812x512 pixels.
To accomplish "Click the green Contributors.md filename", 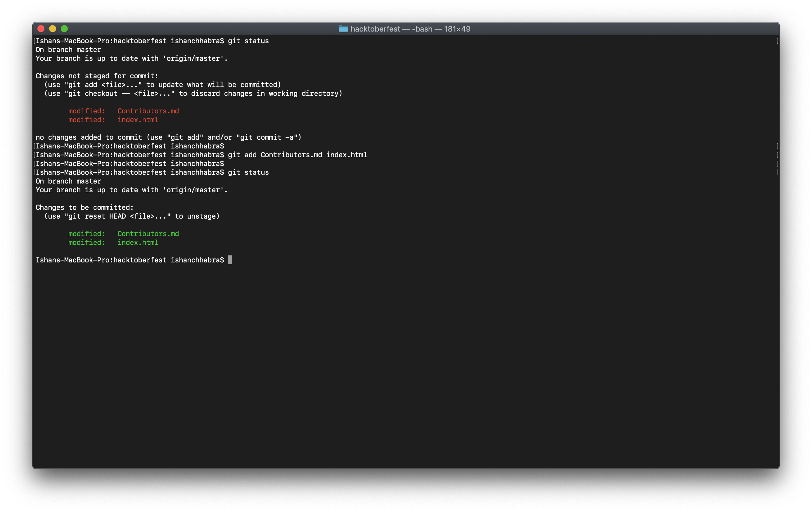I will click(x=148, y=233).
